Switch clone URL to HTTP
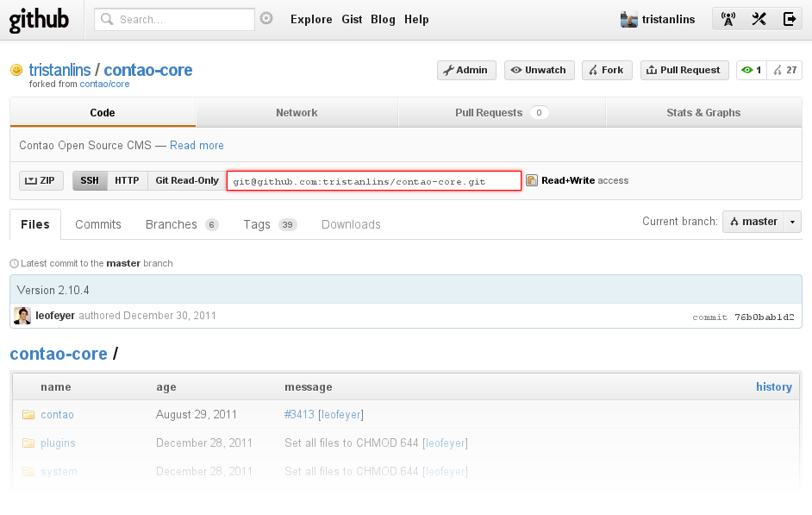 click(x=127, y=180)
